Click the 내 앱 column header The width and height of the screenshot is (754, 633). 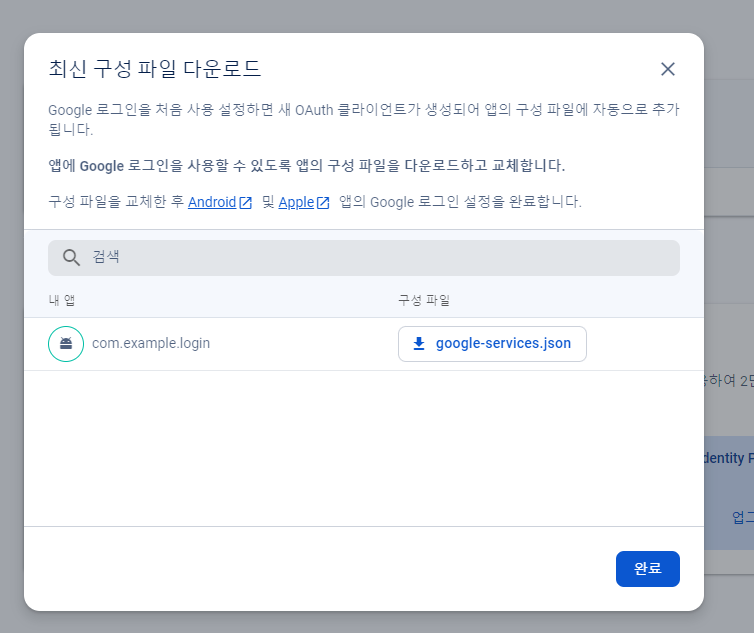pos(62,300)
